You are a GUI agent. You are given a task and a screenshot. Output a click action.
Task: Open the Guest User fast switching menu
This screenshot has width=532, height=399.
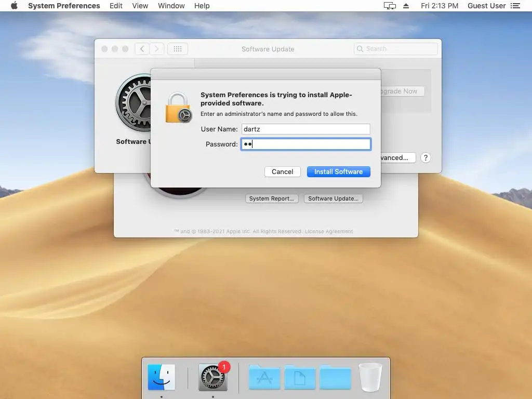pyautogui.click(x=486, y=6)
